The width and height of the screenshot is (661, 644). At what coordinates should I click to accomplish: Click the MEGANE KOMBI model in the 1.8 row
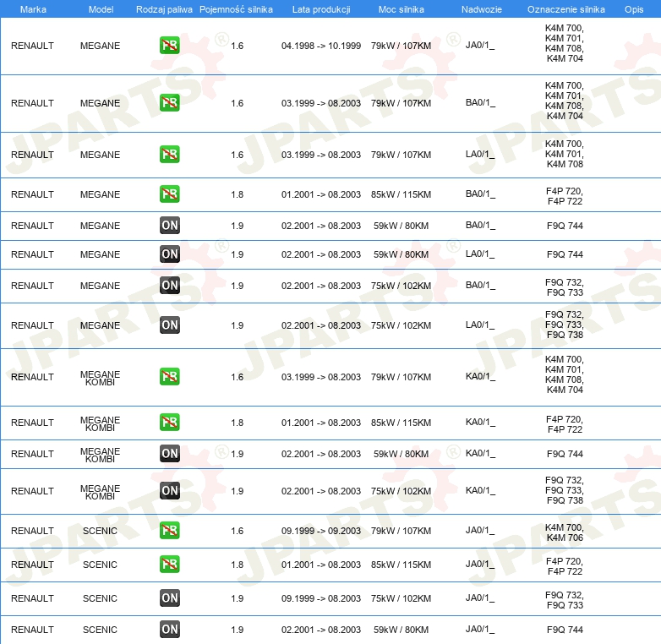100,423
